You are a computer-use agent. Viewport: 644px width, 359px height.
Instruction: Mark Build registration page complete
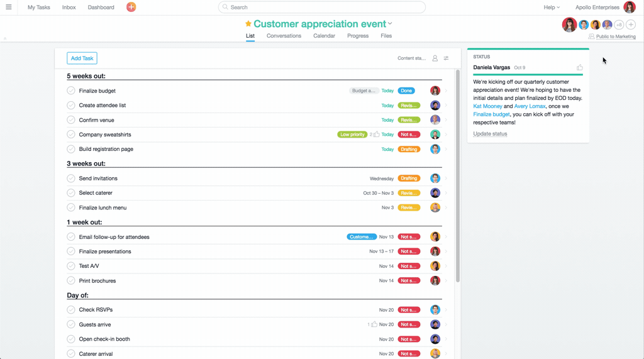pyautogui.click(x=71, y=149)
